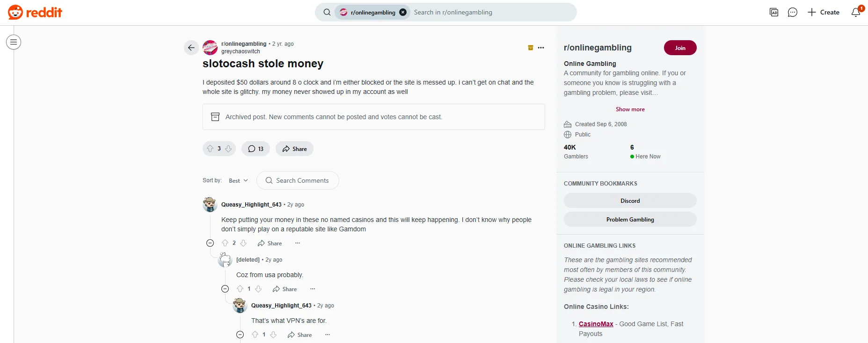Remove the r/onlinegambling filter chip
Viewport: 868px width, 343px height.
[403, 12]
